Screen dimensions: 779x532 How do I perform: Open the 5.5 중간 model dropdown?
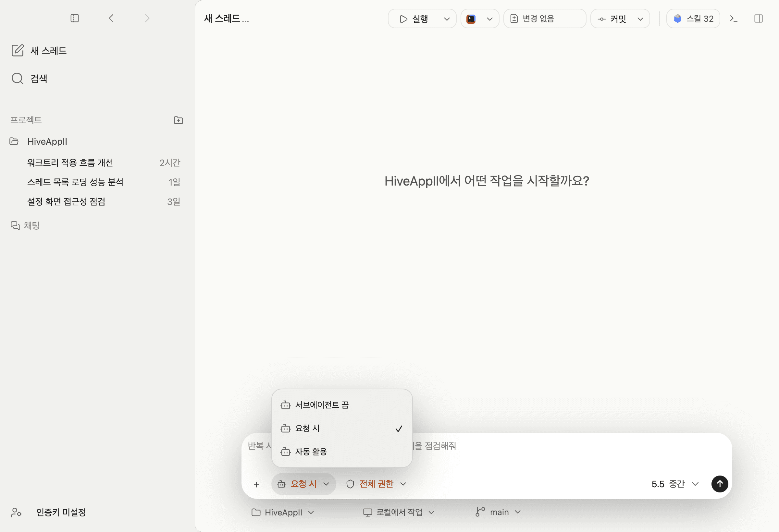click(x=675, y=484)
